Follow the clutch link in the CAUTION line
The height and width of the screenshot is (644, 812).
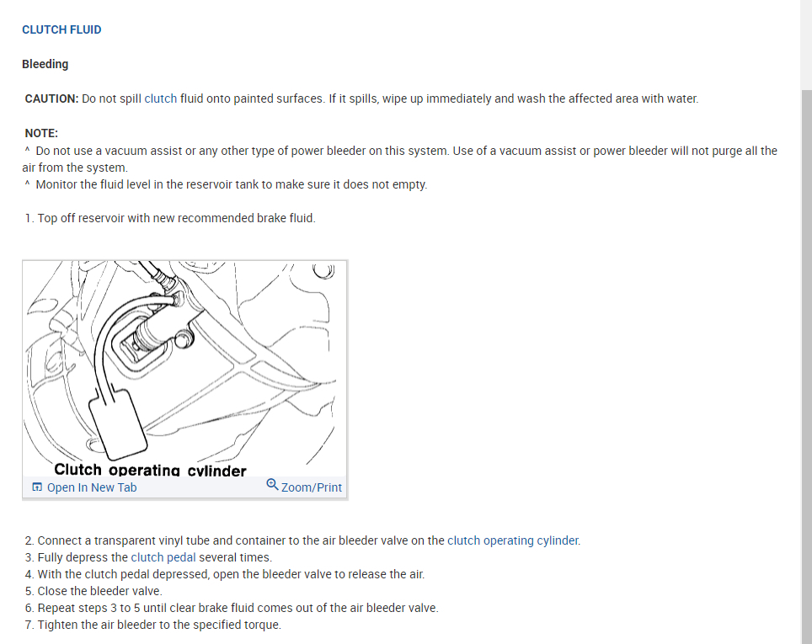[161, 98]
